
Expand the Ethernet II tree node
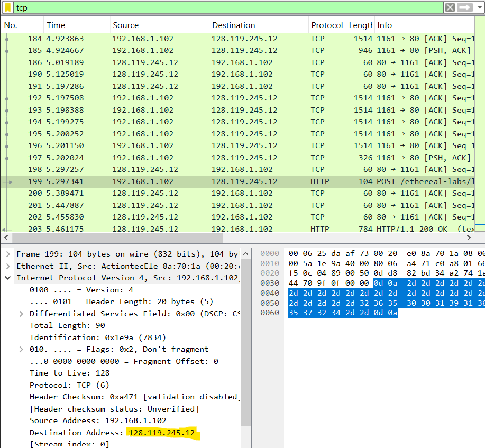tap(8, 267)
